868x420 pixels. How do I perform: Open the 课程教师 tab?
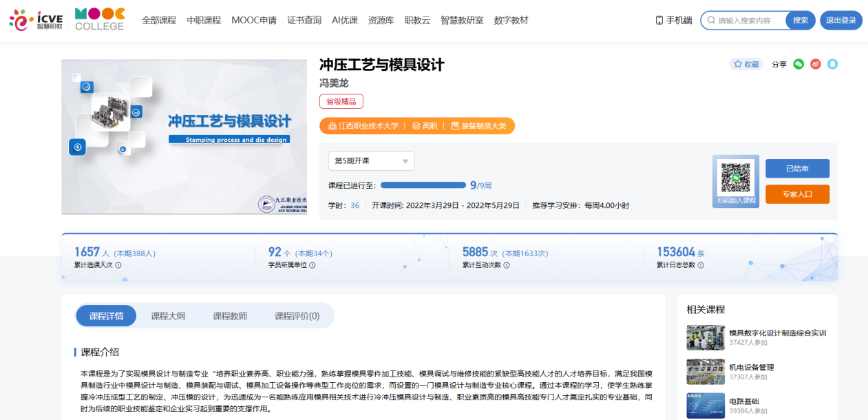pyautogui.click(x=230, y=316)
